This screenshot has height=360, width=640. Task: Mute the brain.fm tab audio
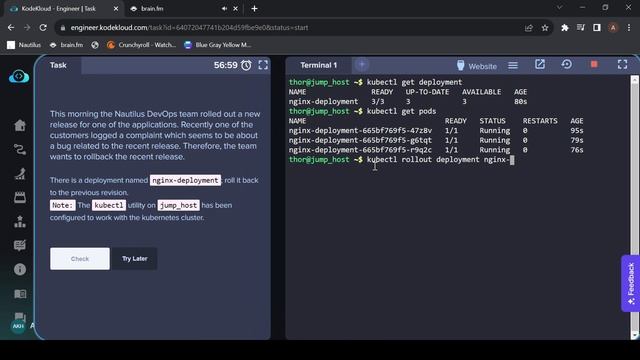(224, 9)
